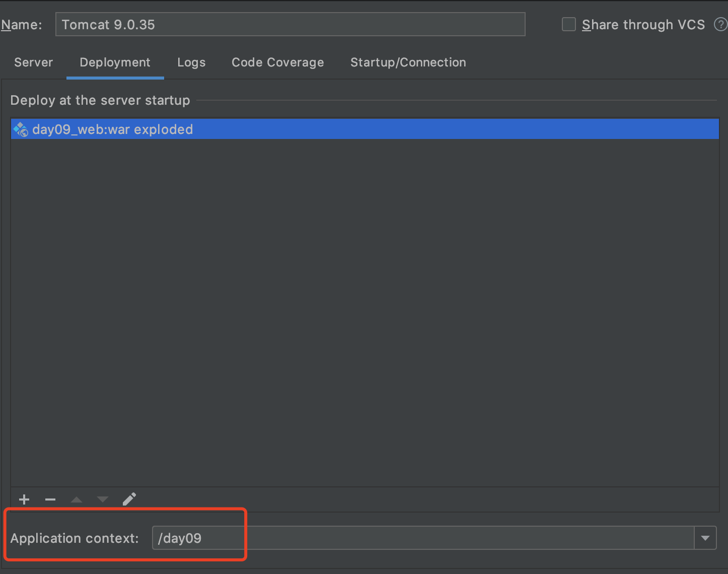Click the add deployment artifact plus icon

click(24, 499)
